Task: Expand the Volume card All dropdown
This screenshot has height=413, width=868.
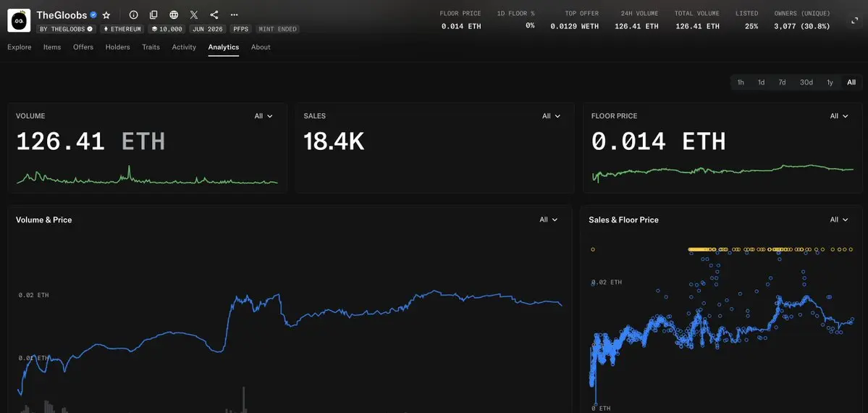Action: point(264,116)
